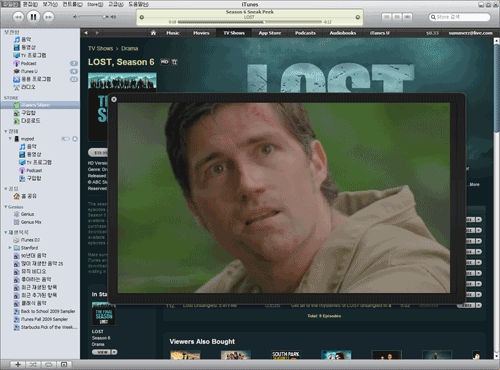The width and height of the screenshot is (500, 370).
Task: Click the Drama breadcrumb link
Action: click(x=129, y=48)
